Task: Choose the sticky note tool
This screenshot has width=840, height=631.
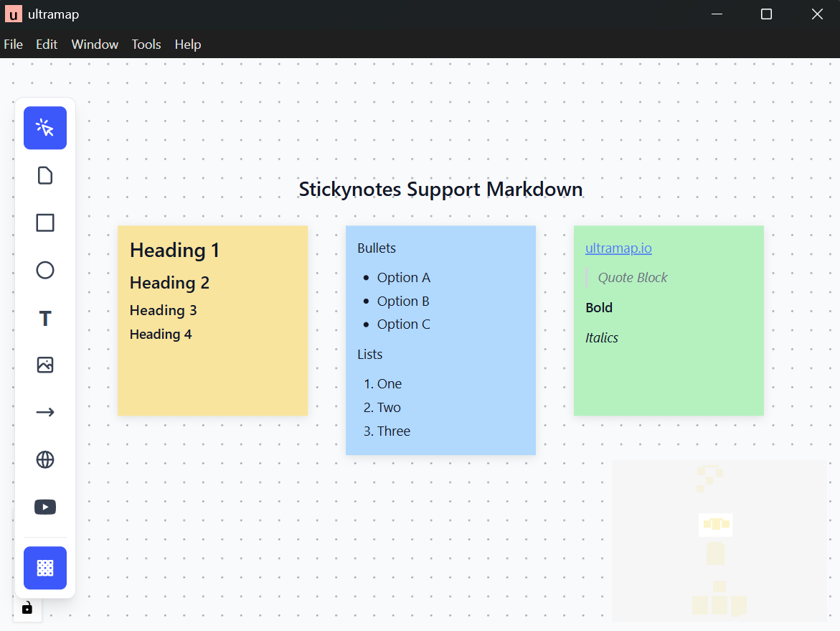Action: tap(45, 175)
